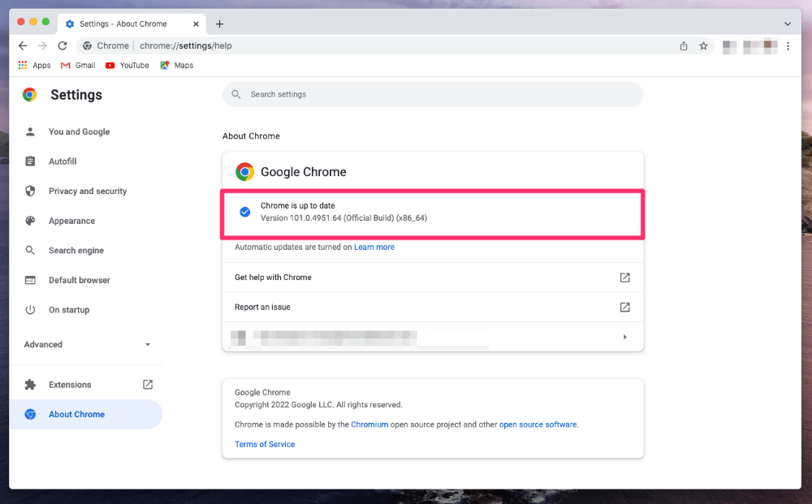This screenshot has width=812, height=504.
Task: Select About Chrome in the sidebar
Action: pyautogui.click(x=86, y=415)
